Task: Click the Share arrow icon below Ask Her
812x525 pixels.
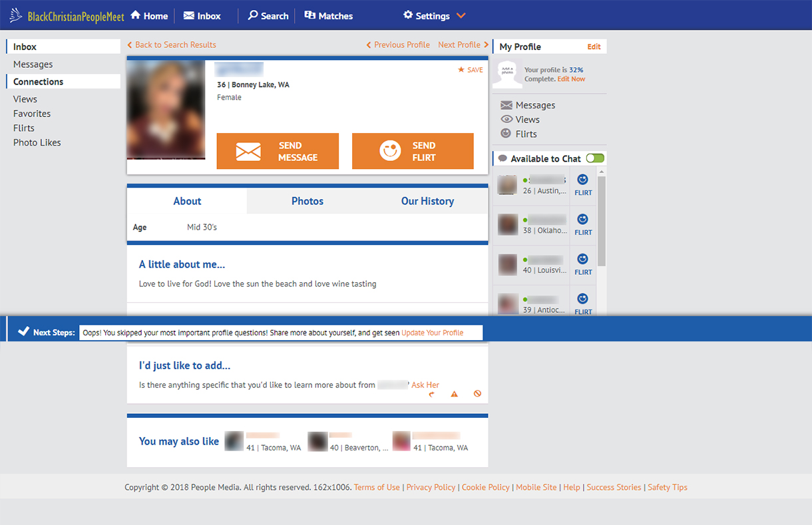Action: point(432,394)
